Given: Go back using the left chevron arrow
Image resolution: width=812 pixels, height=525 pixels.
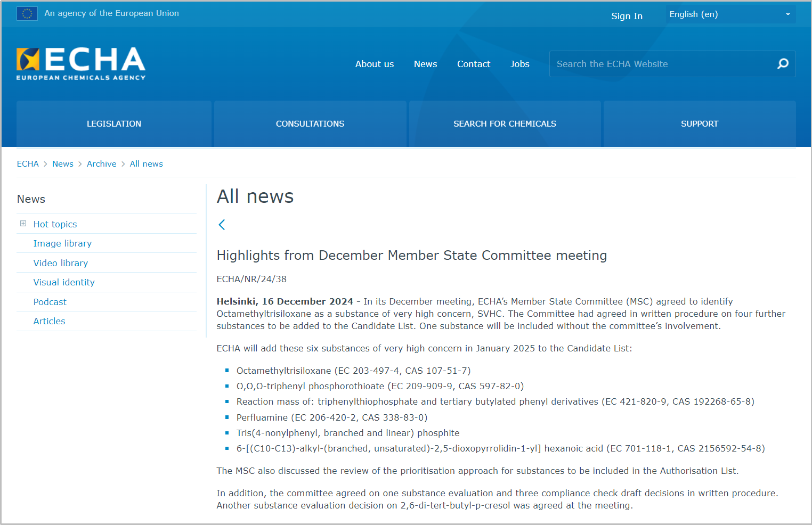Looking at the screenshot, I should (x=222, y=225).
